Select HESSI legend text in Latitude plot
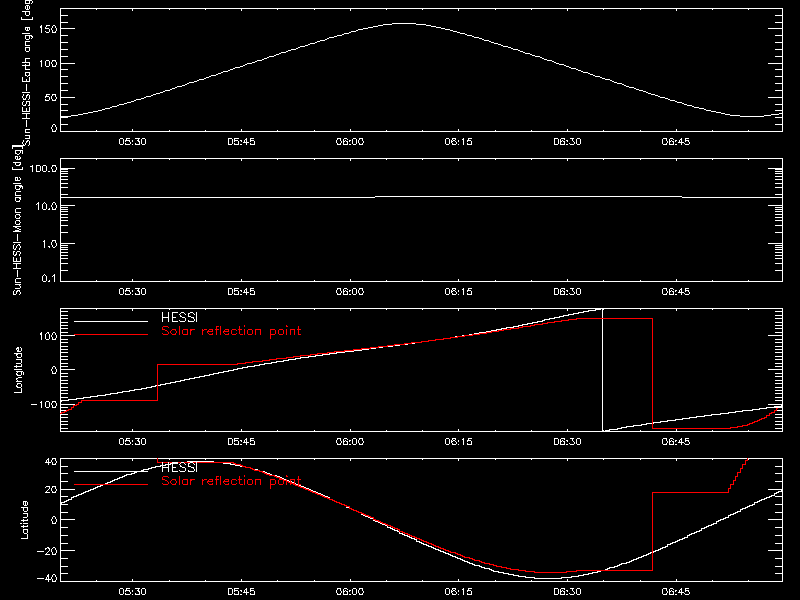The image size is (800, 600). (179, 467)
